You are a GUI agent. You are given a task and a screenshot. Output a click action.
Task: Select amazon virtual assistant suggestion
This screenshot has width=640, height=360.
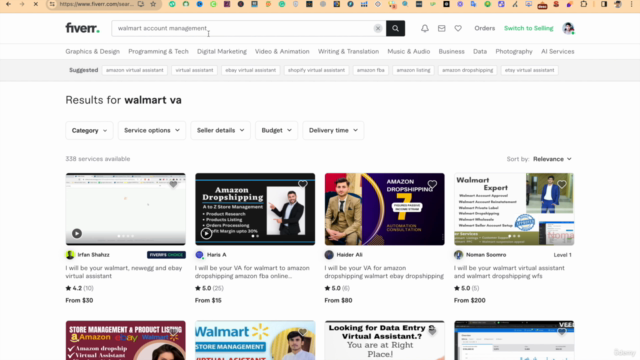click(x=135, y=70)
